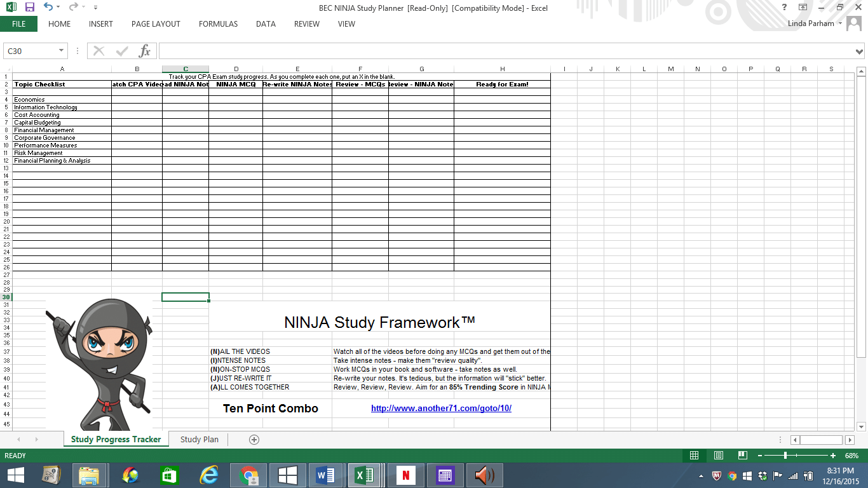Open the Undo history dropdown arrow

pos(58,8)
